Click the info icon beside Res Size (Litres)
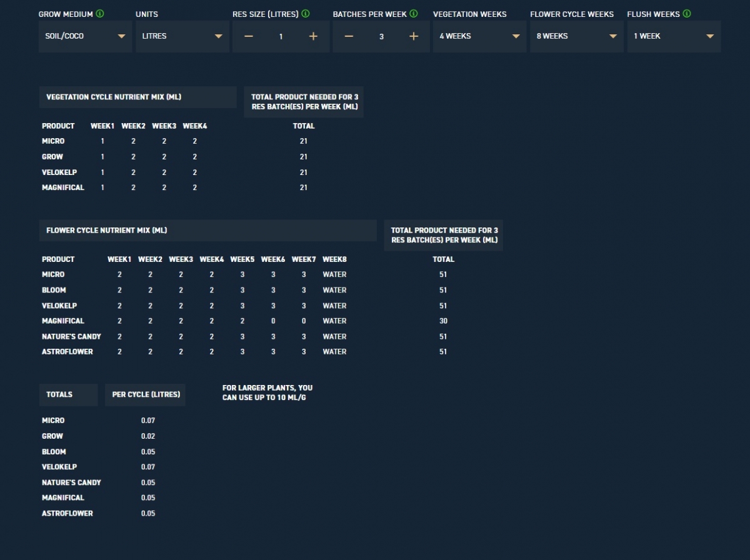This screenshot has width=750, height=560. (305, 14)
